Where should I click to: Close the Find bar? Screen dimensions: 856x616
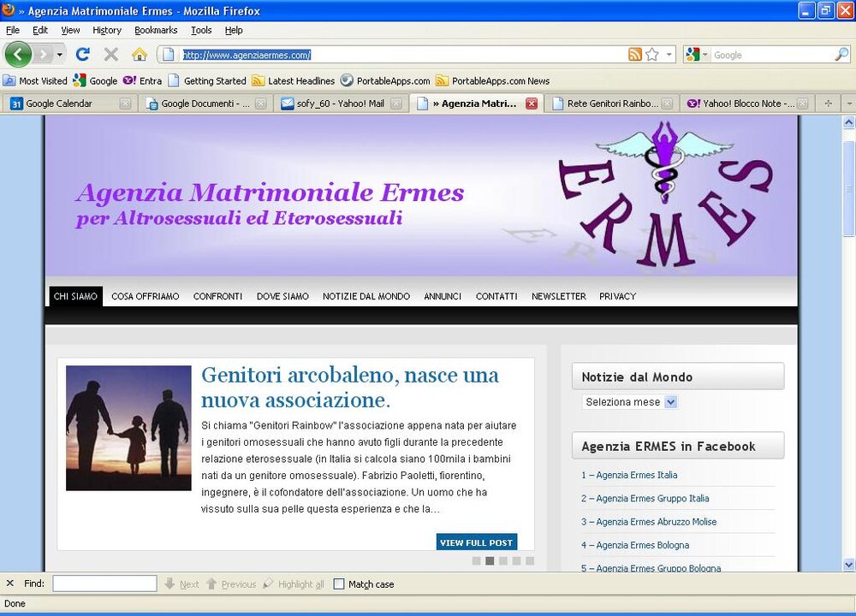pos(9,583)
